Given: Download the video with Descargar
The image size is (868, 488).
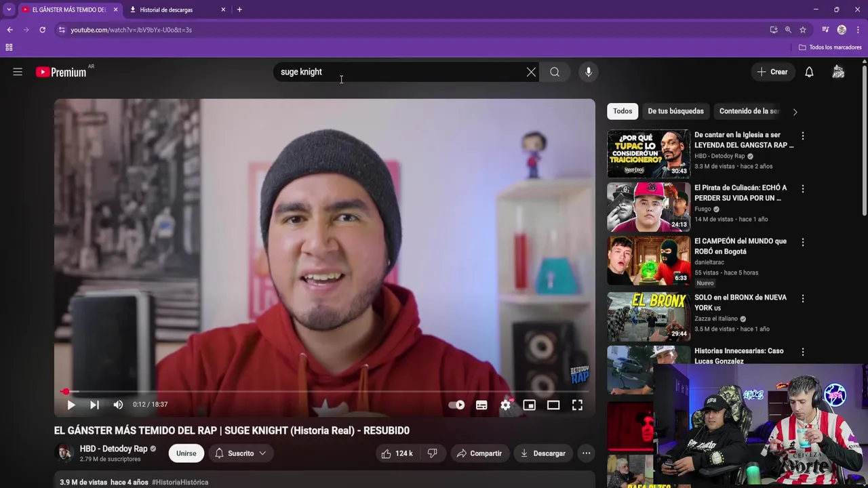Looking at the screenshot, I should [542, 453].
